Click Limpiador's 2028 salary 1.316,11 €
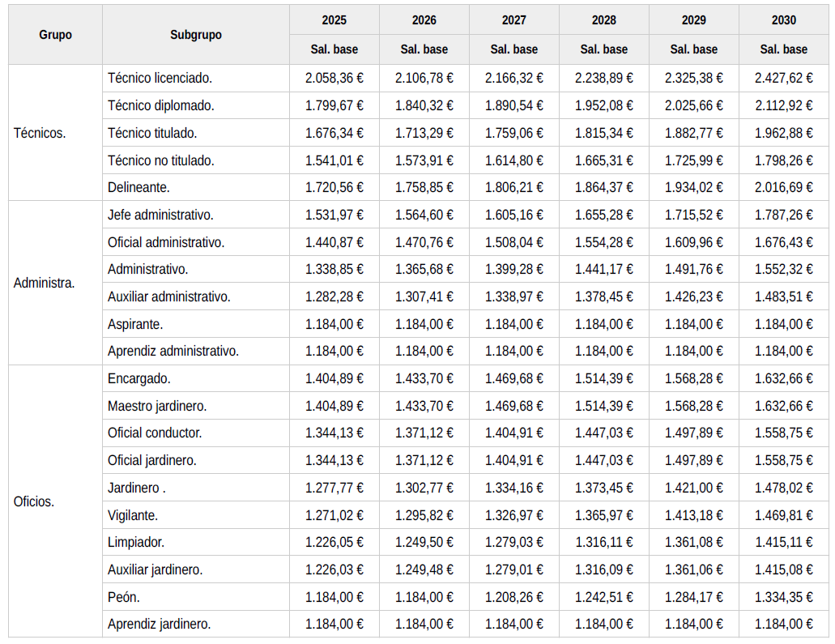The width and height of the screenshot is (835, 644). (603, 542)
